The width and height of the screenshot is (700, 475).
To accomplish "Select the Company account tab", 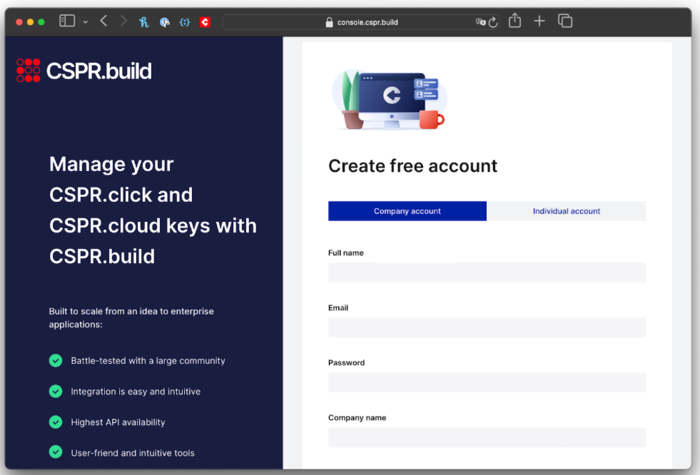I will [x=407, y=211].
